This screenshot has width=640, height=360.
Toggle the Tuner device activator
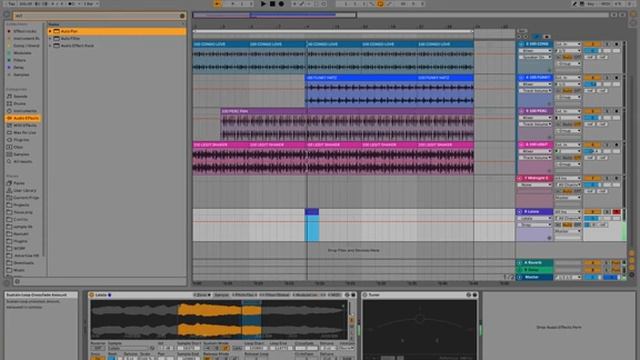365,295
